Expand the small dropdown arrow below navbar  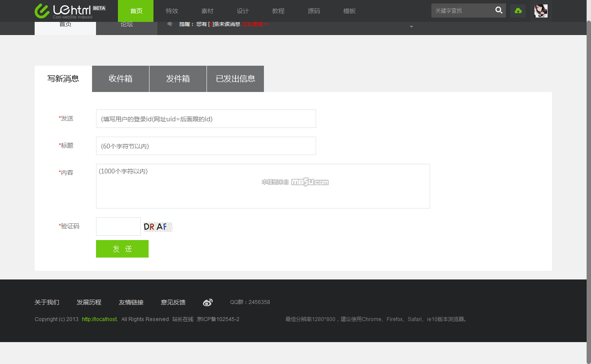pos(411,27)
